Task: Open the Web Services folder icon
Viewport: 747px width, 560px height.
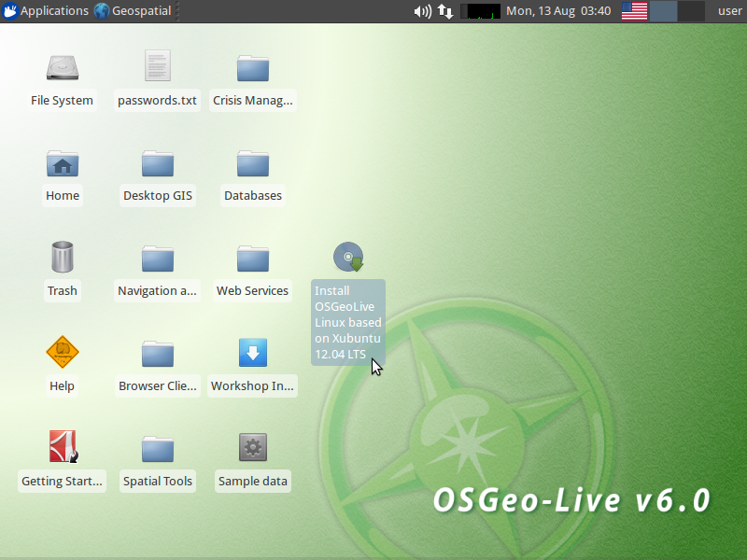Action: pos(253,259)
